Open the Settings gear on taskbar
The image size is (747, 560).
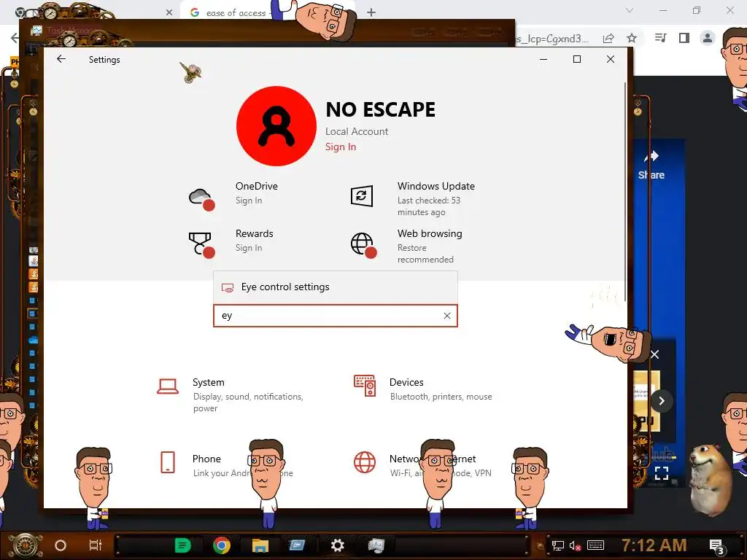337,545
